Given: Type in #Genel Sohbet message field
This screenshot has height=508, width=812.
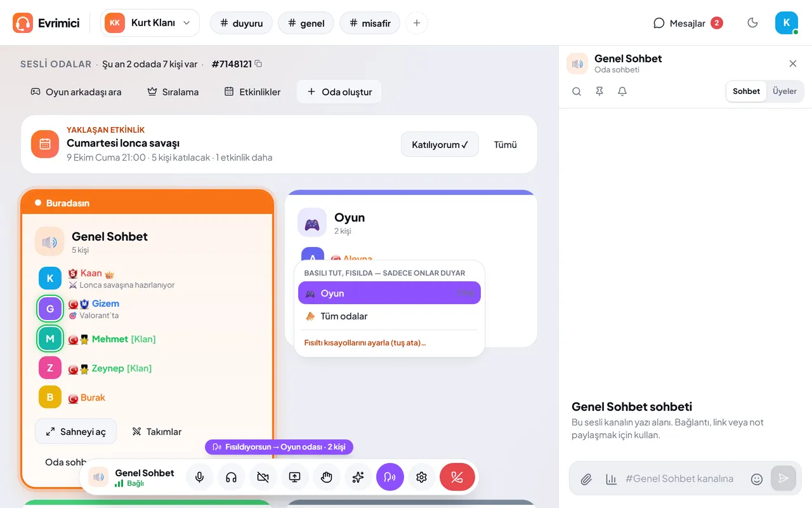Looking at the screenshot, I should (679, 478).
